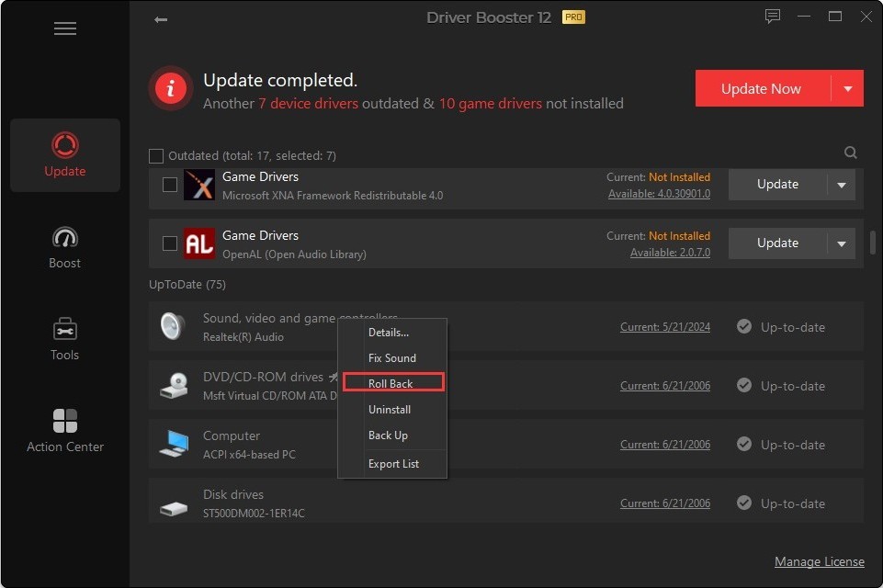The width and height of the screenshot is (883, 588).
Task: Click the driver list scrollbar thumb
Action: [872, 243]
